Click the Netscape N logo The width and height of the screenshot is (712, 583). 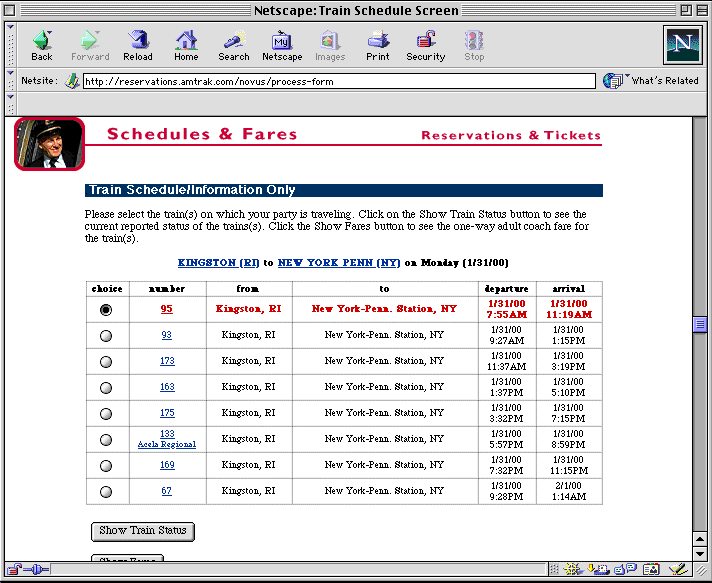(682, 45)
